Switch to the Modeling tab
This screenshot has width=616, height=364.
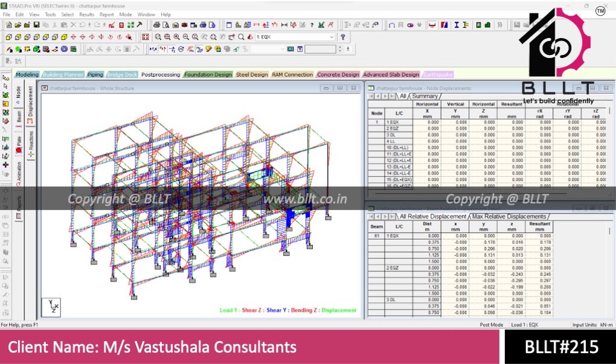[27, 75]
